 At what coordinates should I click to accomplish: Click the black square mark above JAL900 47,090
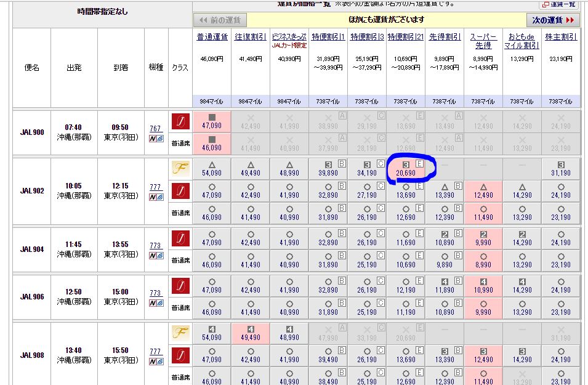[212, 118]
